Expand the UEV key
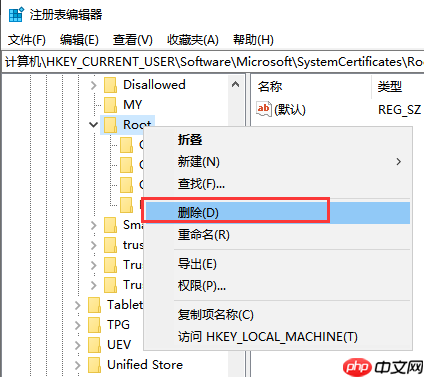 click(78, 345)
